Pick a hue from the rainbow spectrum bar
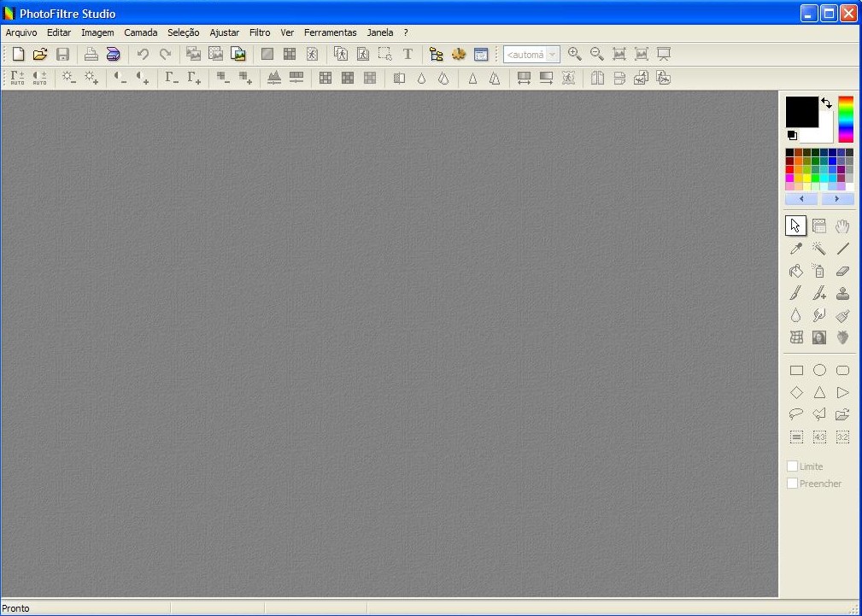Screen dimensions: 862x616 [846, 120]
